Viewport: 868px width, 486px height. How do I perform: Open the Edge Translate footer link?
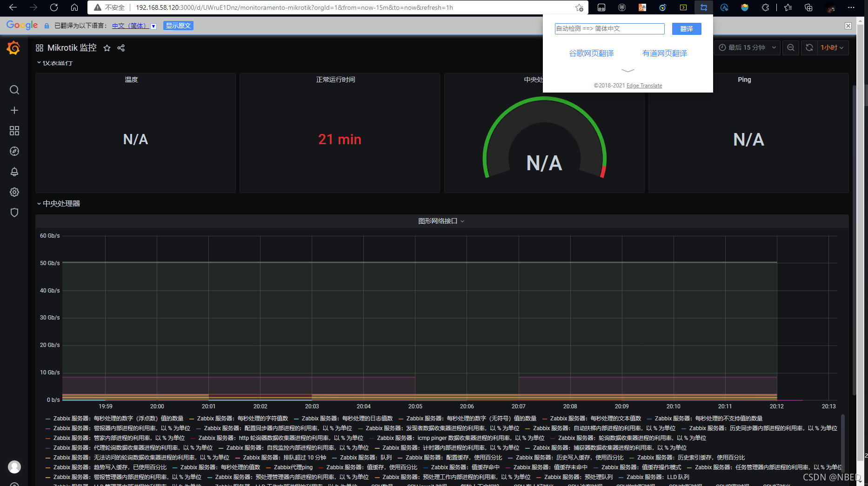(644, 86)
